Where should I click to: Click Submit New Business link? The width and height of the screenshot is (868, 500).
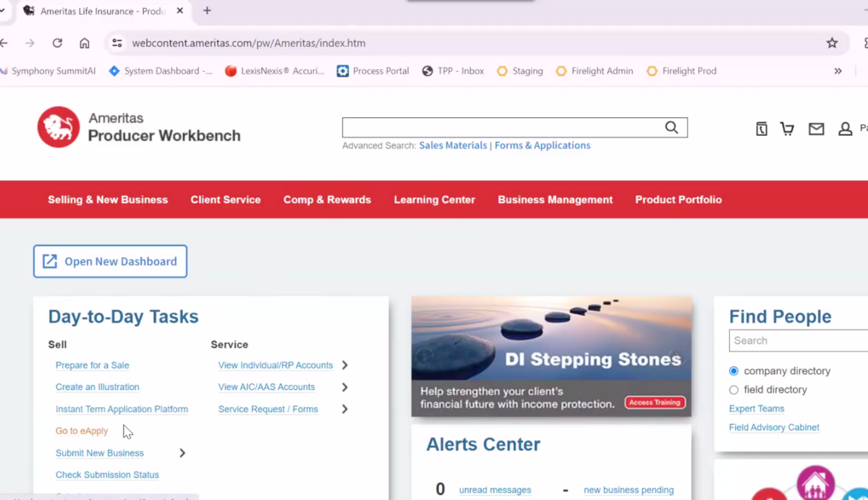coord(100,453)
